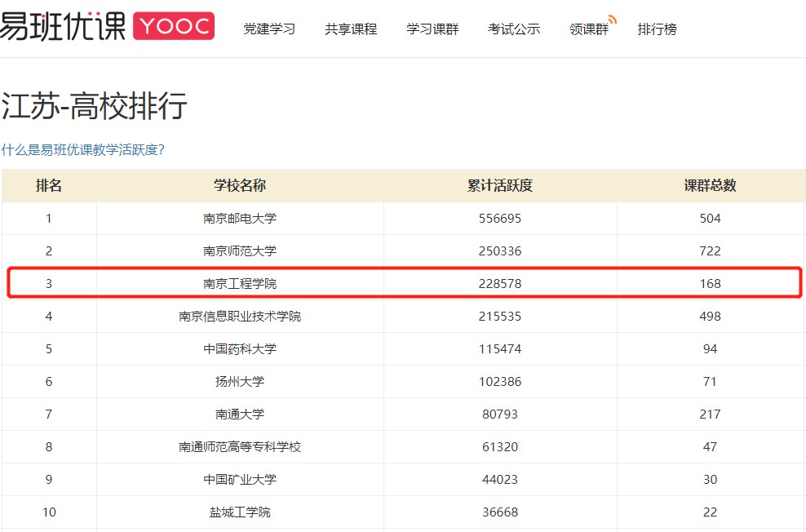Select the highlighted 南京工程学院 row
The image size is (806, 532).
tap(240, 284)
